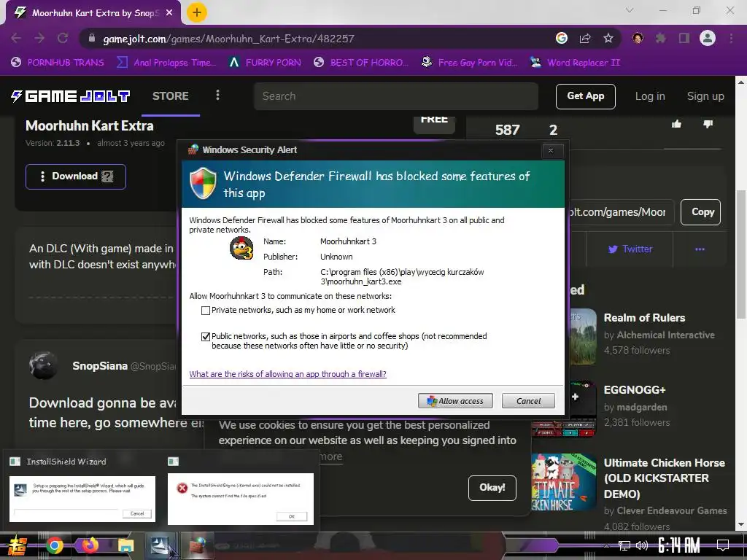Click the Log in link
This screenshot has width=747, height=560.
click(650, 96)
